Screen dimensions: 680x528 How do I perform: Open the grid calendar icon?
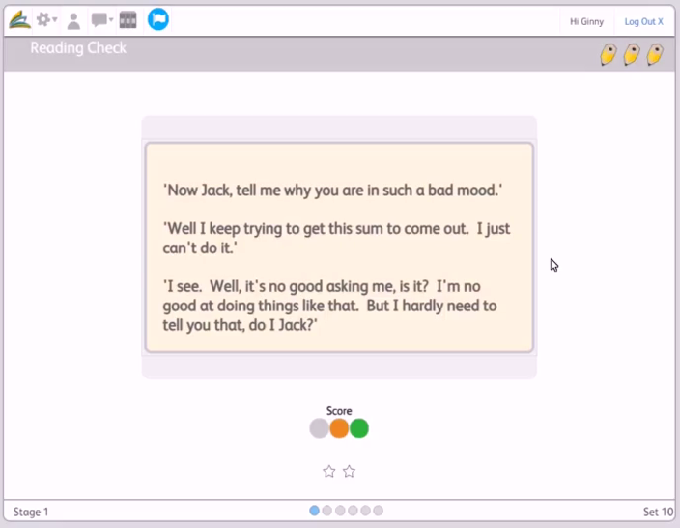click(128, 20)
